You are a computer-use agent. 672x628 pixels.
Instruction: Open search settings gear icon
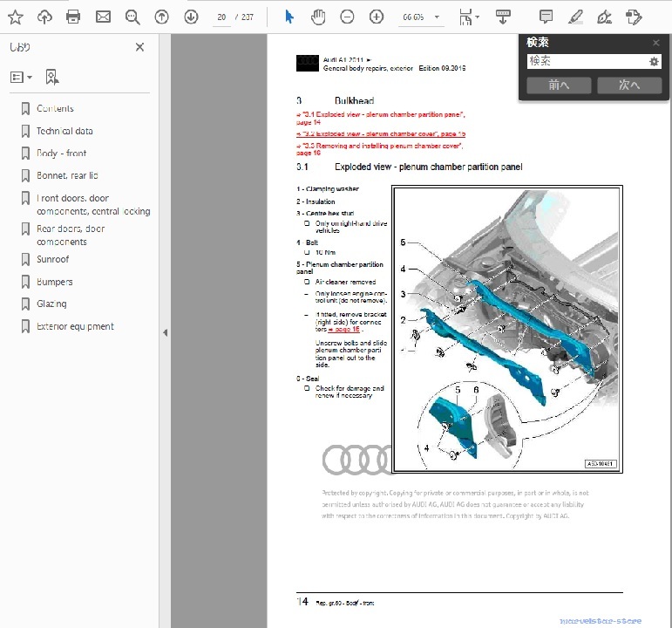click(654, 61)
